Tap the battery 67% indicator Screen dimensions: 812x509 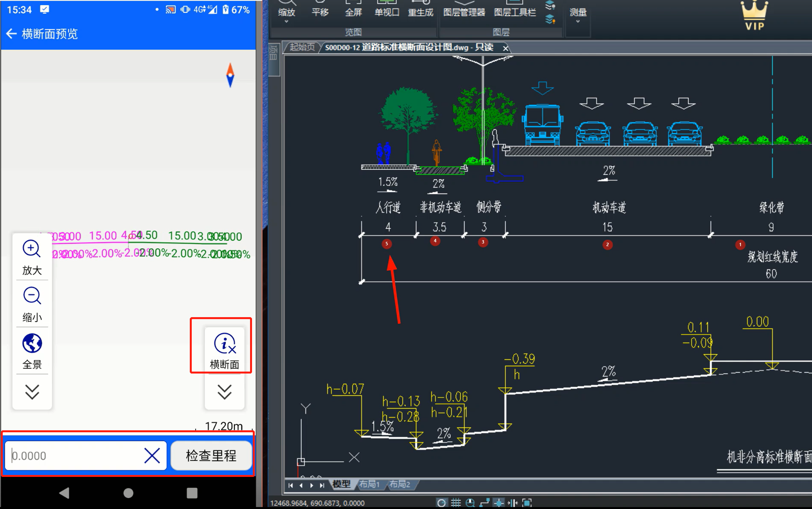click(x=236, y=9)
